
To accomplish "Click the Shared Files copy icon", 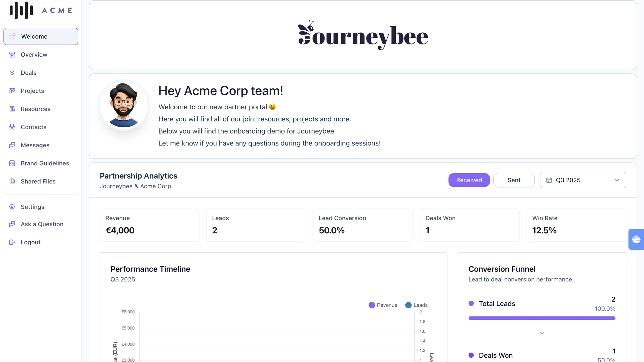I will [12, 181].
